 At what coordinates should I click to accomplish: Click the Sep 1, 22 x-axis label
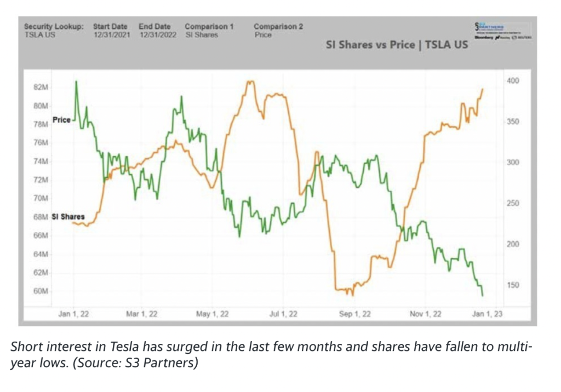pos(355,314)
